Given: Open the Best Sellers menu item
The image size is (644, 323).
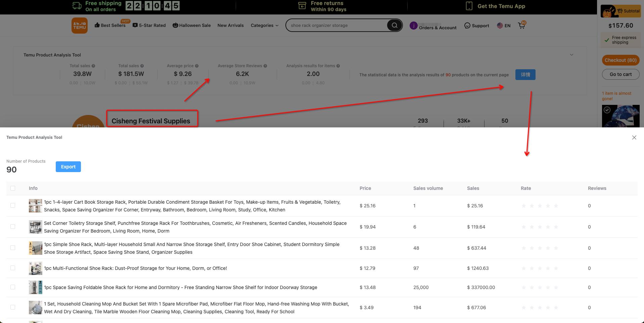Looking at the screenshot, I should [110, 26].
